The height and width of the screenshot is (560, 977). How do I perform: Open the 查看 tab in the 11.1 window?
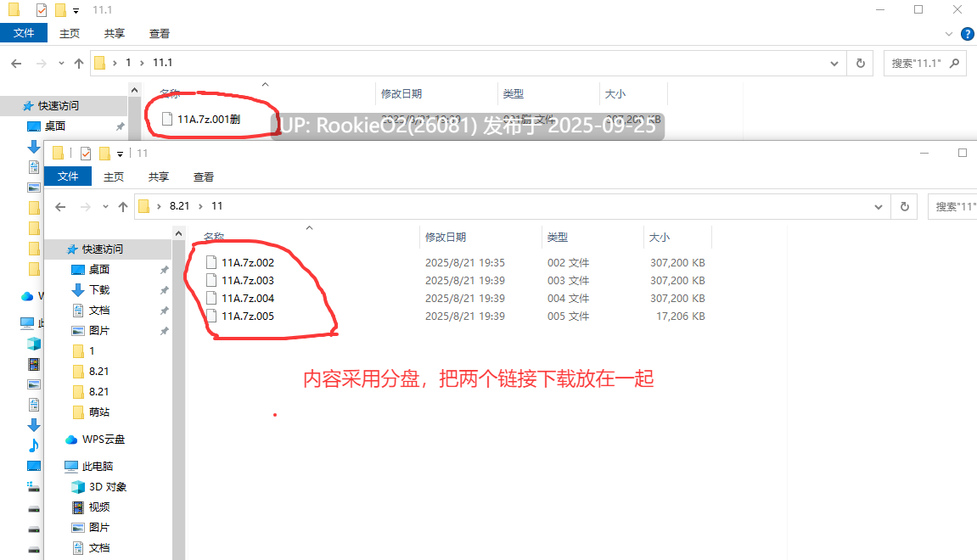[159, 34]
